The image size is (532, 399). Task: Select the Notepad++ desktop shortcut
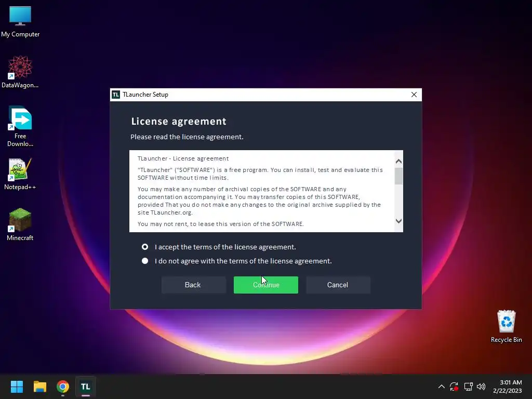coord(20,174)
